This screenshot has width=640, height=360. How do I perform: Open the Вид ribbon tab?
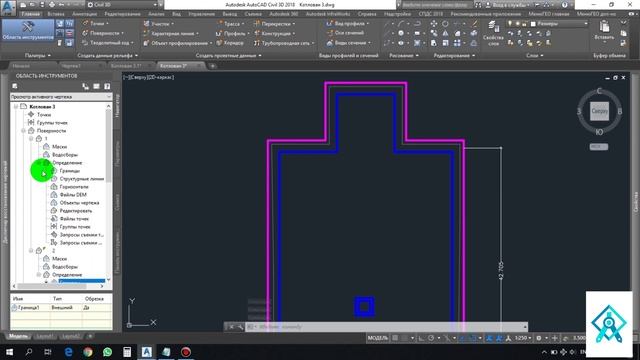[x=176, y=14]
